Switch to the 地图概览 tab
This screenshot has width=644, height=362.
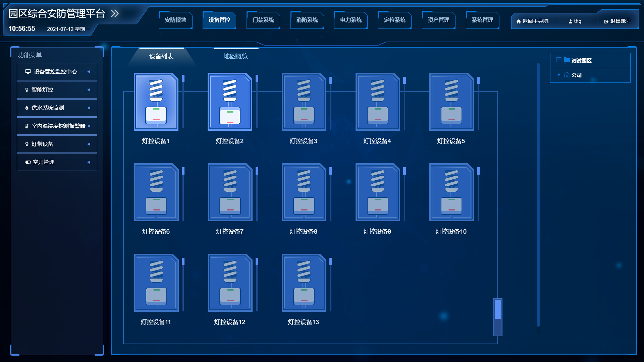coord(235,56)
